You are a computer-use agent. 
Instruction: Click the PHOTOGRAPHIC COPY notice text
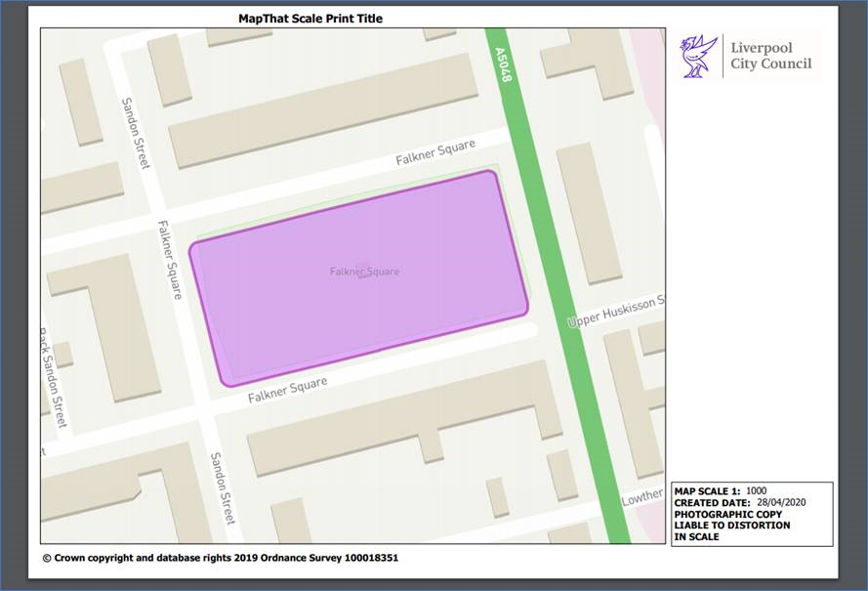(732, 526)
